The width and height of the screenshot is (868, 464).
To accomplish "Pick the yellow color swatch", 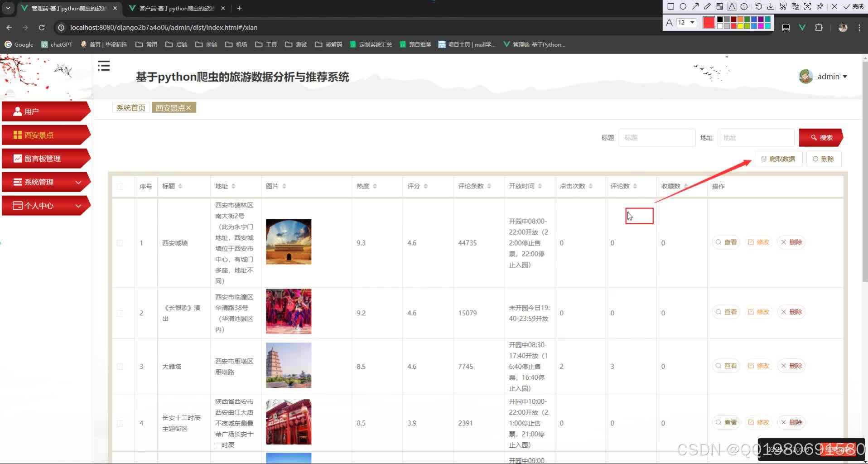I will click(x=740, y=26).
